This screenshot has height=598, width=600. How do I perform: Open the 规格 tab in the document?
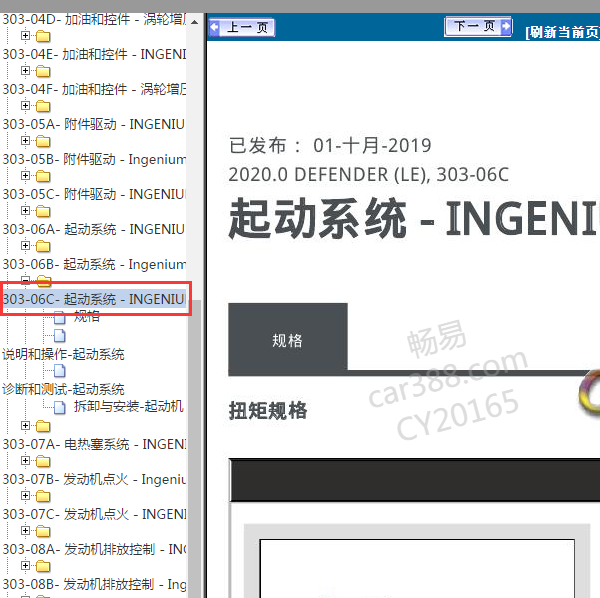point(288,339)
